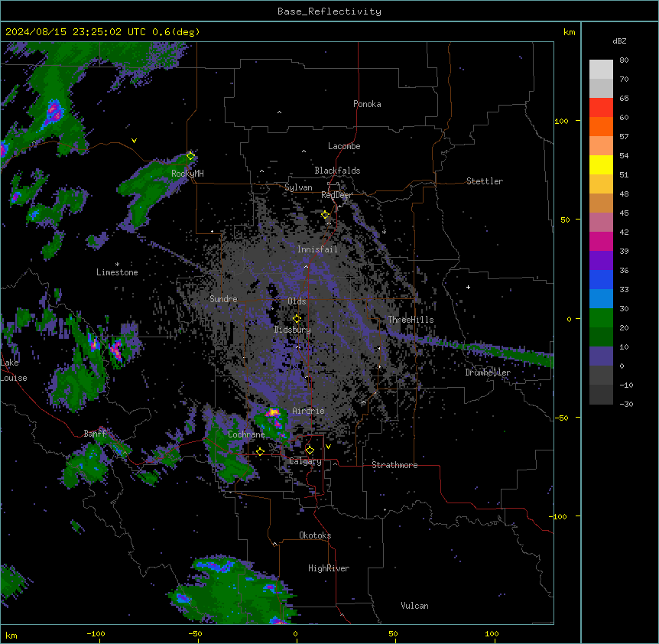Click the yellow diamond marker west of Calgary
659x644 pixels.
pos(260,451)
